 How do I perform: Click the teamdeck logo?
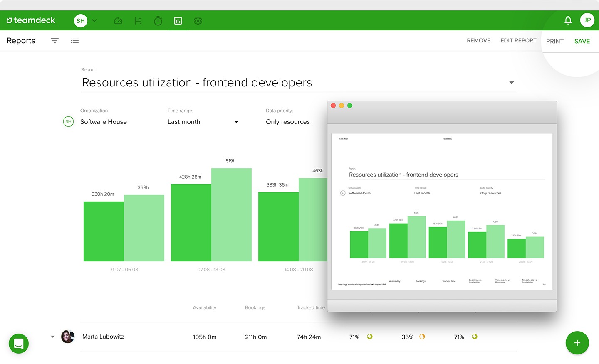(30, 20)
